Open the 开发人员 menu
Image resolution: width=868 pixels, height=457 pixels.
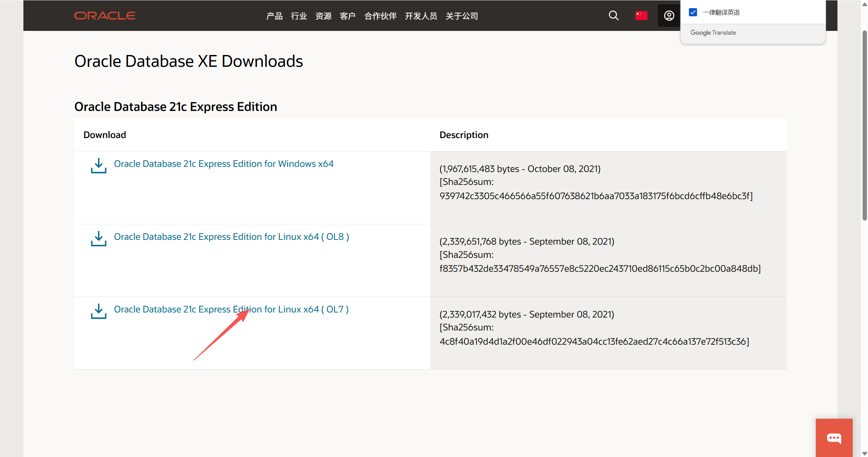point(421,16)
